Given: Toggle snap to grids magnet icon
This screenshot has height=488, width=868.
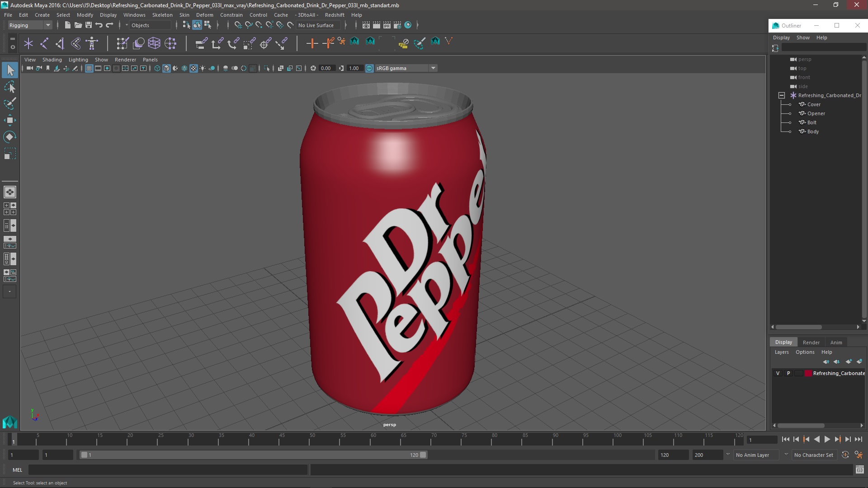Looking at the screenshot, I should [238, 25].
